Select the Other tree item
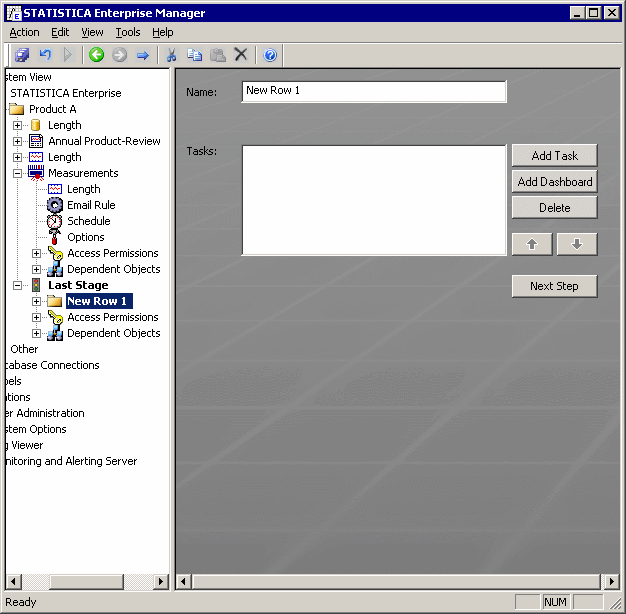This screenshot has height=614, width=626. 24,349
